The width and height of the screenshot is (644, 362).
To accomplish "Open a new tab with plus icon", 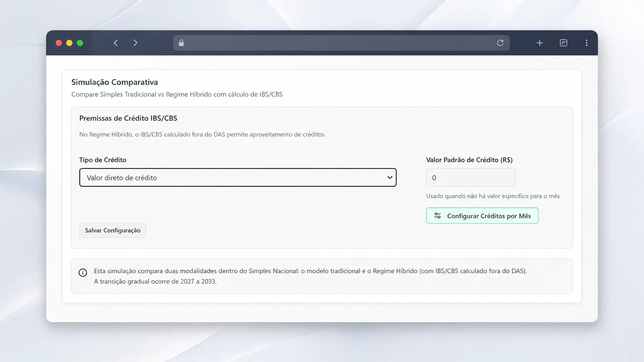I will (x=540, y=43).
